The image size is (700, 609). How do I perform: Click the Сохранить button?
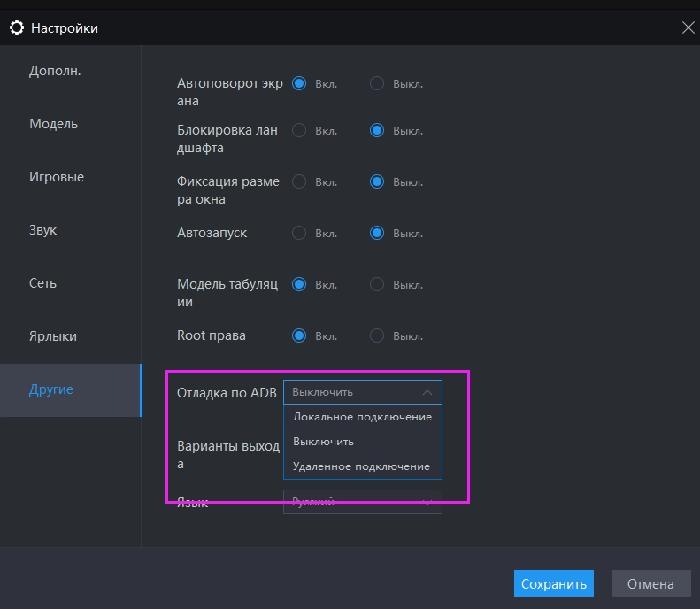coord(553,584)
